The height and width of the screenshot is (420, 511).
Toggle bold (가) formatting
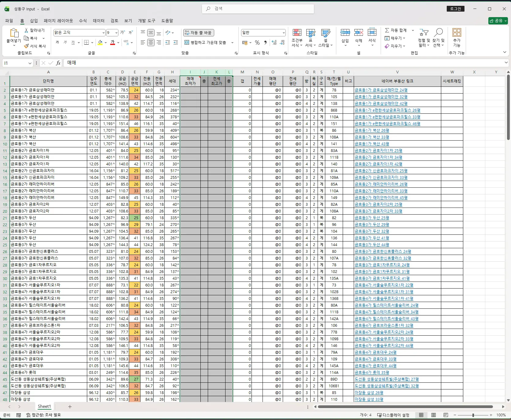57,42
